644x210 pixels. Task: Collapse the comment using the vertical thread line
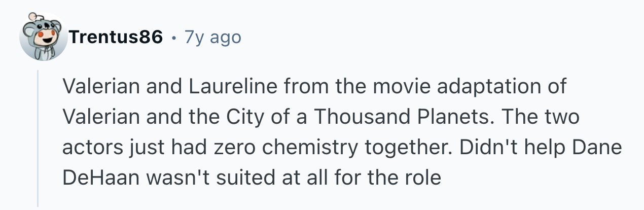coord(38,138)
